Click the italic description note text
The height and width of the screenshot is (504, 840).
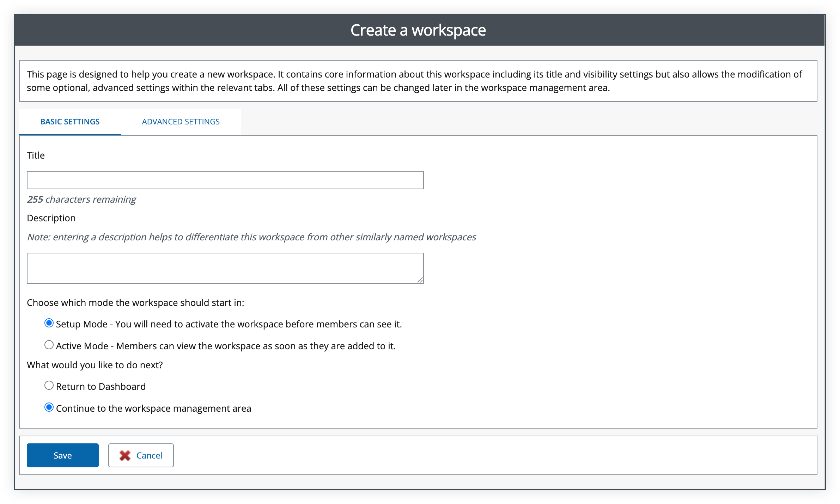(x=251, y=237)
